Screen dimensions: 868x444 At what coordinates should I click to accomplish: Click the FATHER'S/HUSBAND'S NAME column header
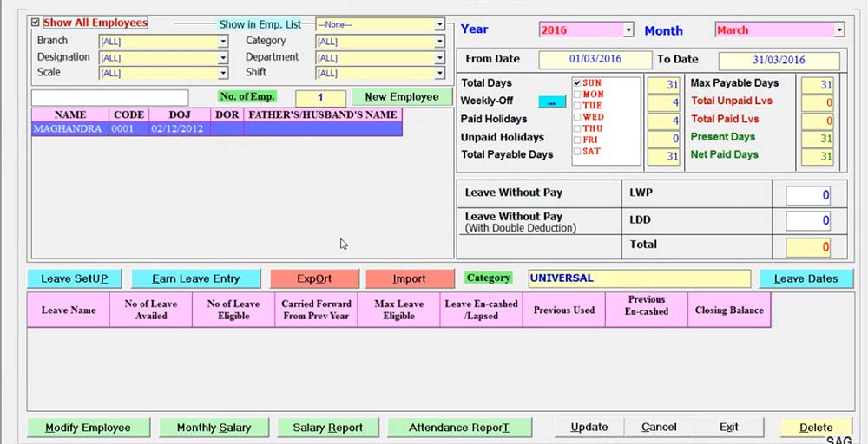pyautogui.click(x=323, y=115)
